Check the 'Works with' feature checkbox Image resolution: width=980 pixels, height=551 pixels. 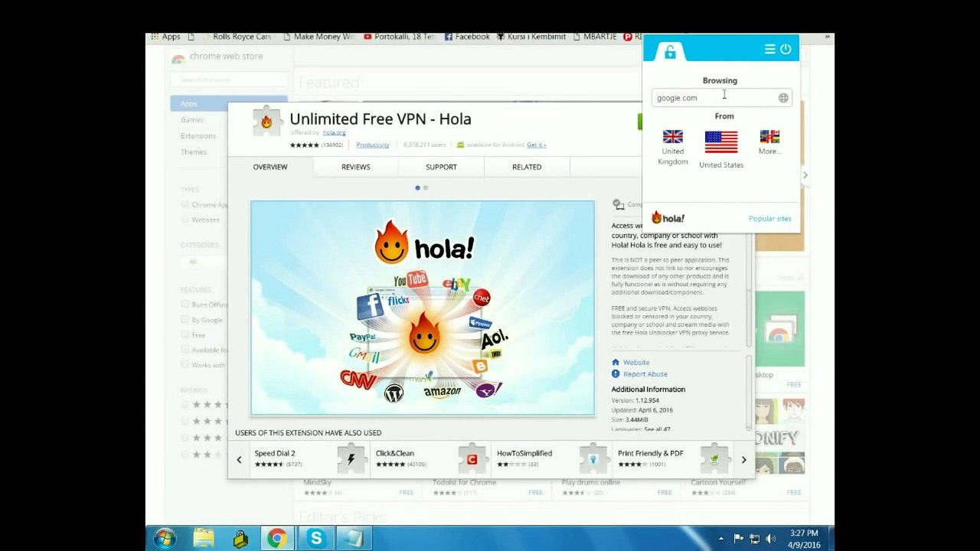point(185,365)
